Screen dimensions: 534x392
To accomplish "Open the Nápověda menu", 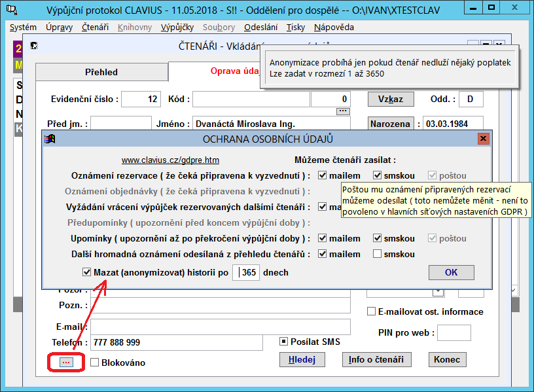I will click(334, 27).
